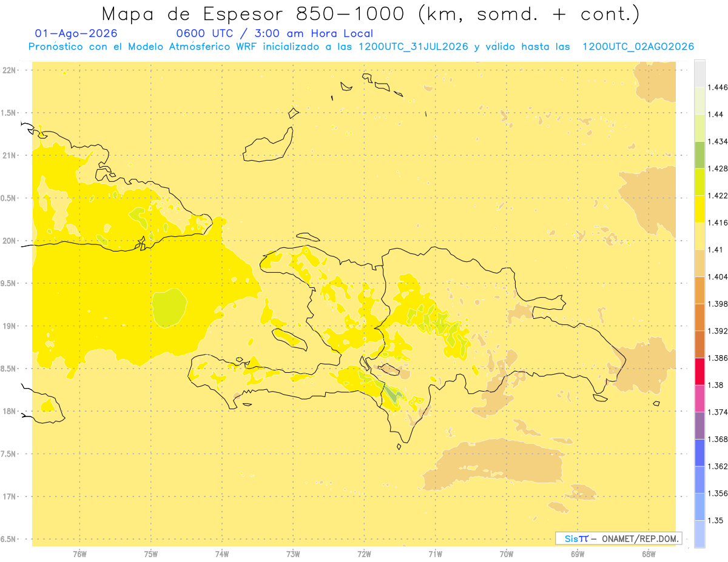Screen dimensions: 728x562
Task: Click the 19N latitude label
Action: (x=10, y=326)
